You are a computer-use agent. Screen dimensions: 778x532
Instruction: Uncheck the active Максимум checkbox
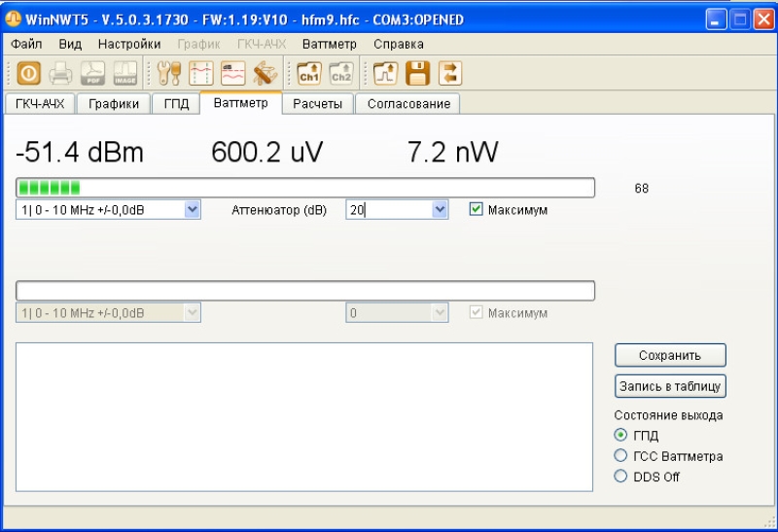476,209
